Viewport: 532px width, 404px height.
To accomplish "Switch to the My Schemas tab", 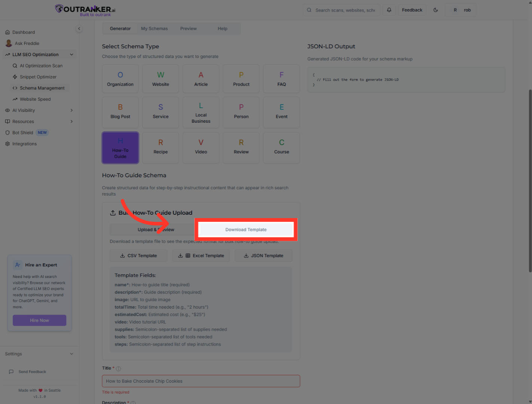I will [x=154, y=29].
